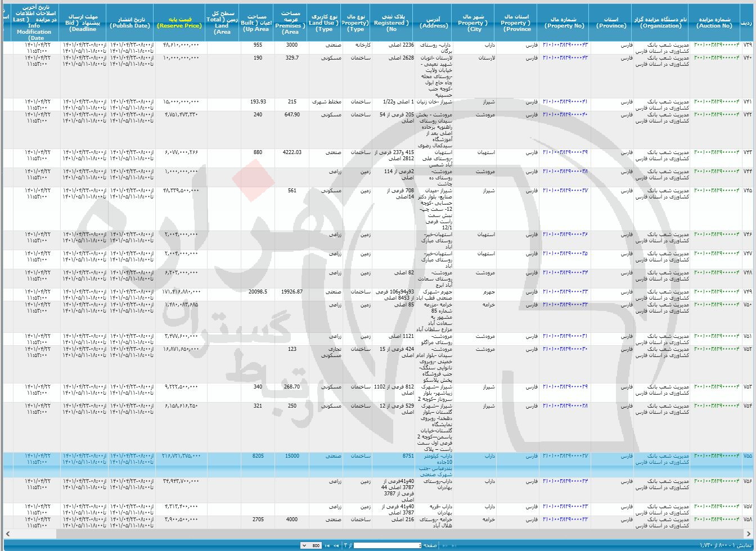Click the greyed-out first page arrow
Image resolution: width=756 pixels, height=551 pixels.
452,545
